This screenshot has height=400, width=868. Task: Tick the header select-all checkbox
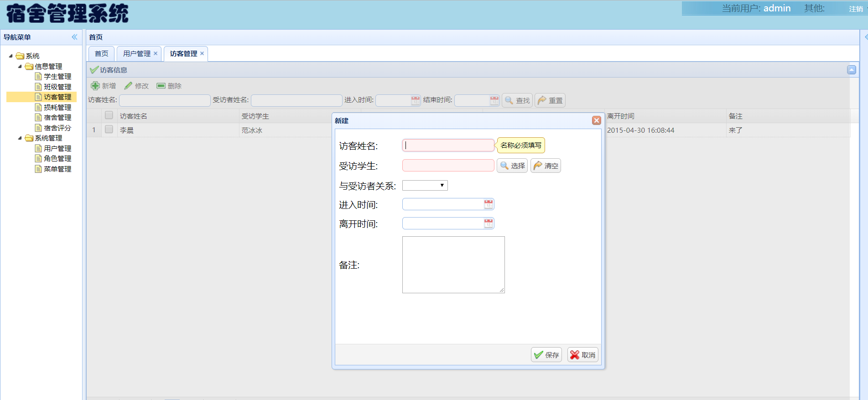tap(109, 115)
